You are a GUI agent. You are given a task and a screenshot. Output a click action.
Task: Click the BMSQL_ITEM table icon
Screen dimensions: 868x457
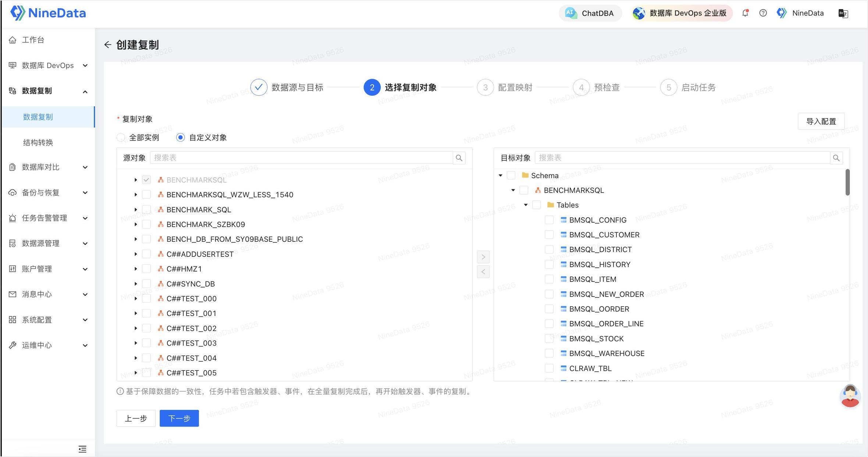pos(563,279)
